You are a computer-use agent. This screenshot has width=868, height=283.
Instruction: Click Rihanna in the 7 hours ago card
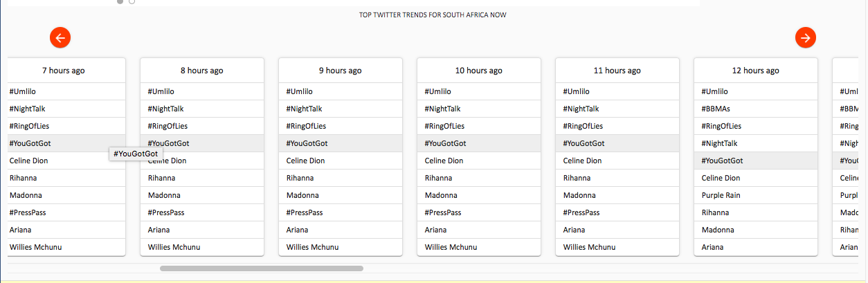pyautogui.click(x=23, y=178)
